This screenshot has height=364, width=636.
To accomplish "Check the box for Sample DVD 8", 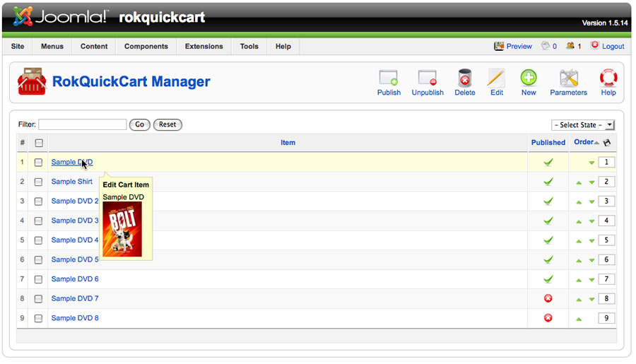I will [39, 319].
